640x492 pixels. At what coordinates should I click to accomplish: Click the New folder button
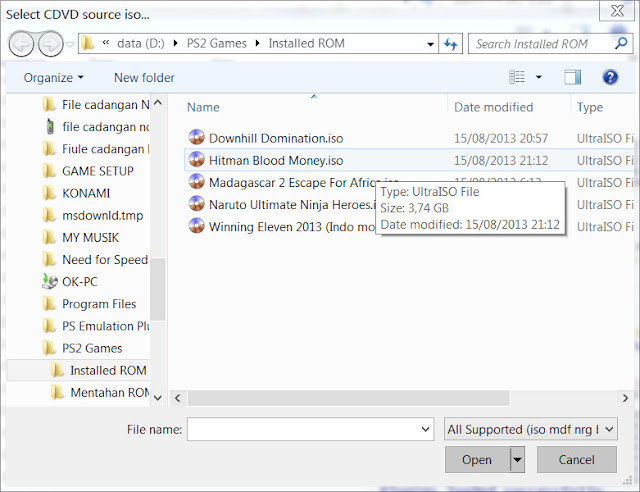[144, 78]
